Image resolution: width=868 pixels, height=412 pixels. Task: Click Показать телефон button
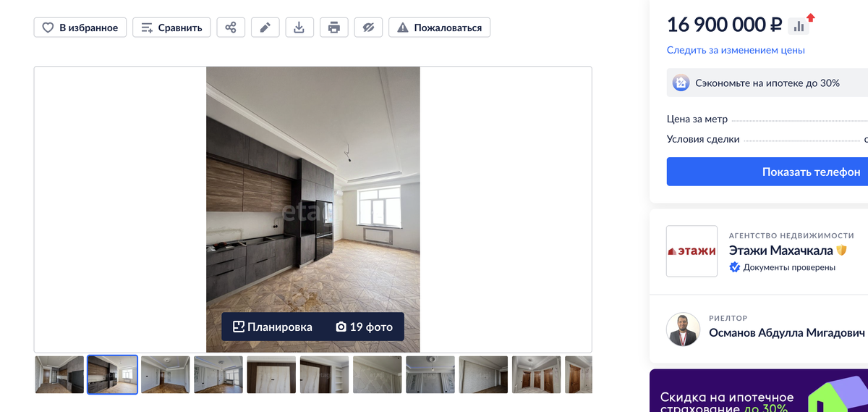767,172
